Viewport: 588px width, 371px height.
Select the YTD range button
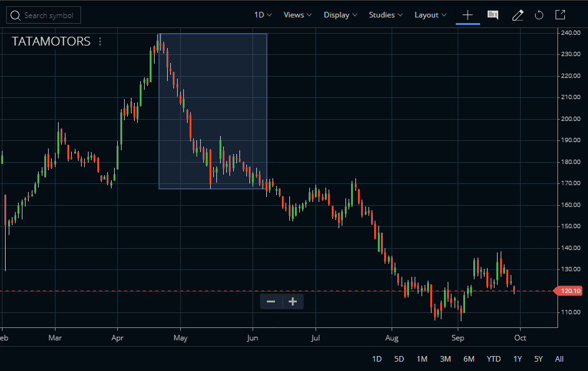coord(493,359)
